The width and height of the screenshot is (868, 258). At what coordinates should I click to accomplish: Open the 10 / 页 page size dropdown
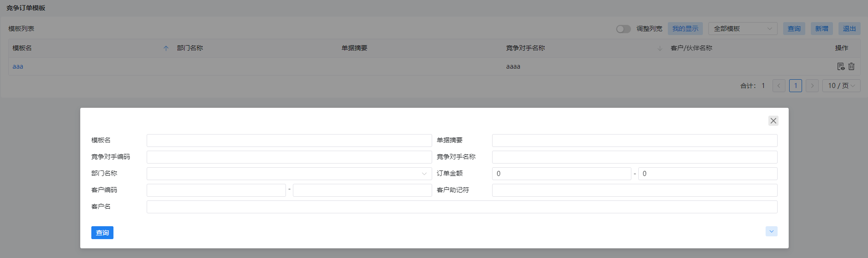click(841, 86)
